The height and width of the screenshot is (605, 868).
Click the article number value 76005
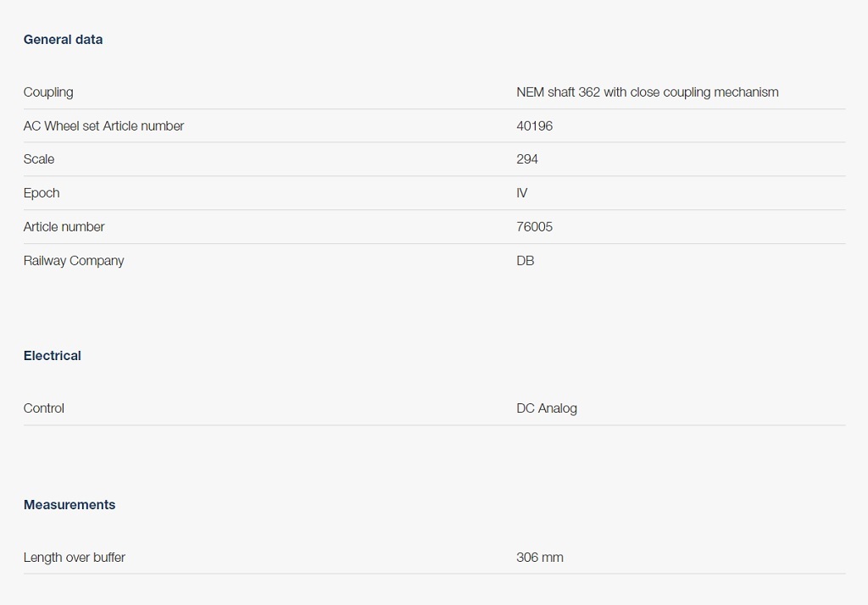point(534,227)
